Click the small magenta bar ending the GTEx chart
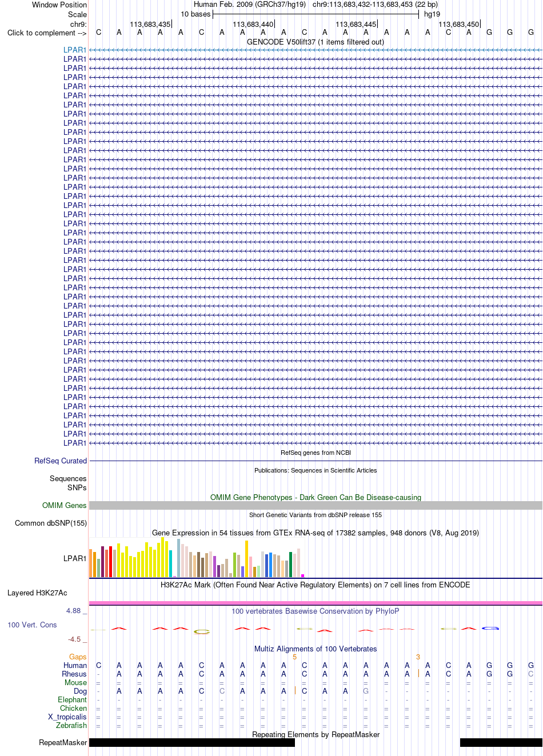 [302, 575]
